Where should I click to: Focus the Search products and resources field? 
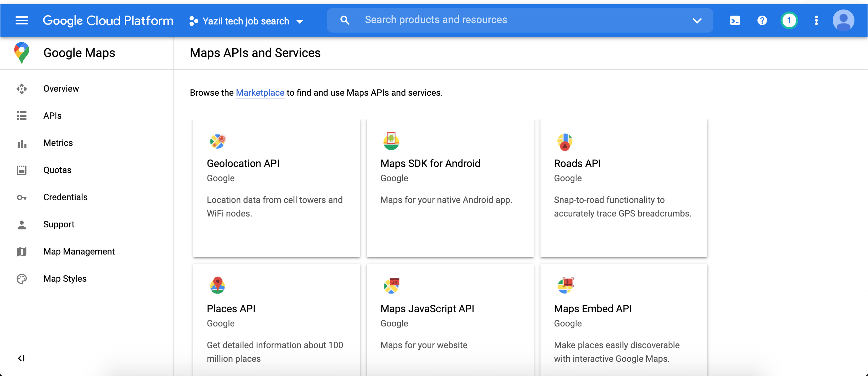(x=520, y=20)
